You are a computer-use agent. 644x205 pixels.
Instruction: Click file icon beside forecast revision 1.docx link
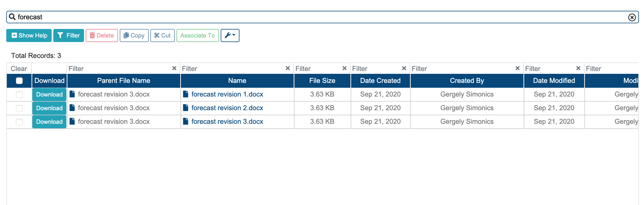click(x=186, y=94)
